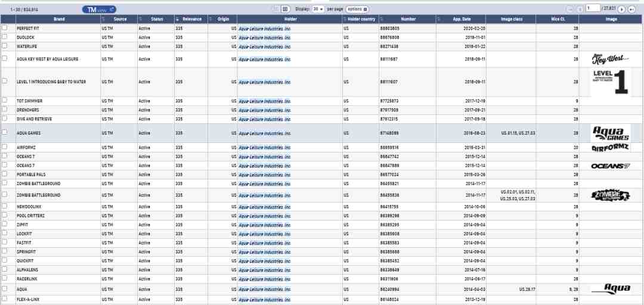Viewport: 644px width, 305px height.
Task: Open holder link in PERFECT FIT row
Action: (x=265, y=29)
